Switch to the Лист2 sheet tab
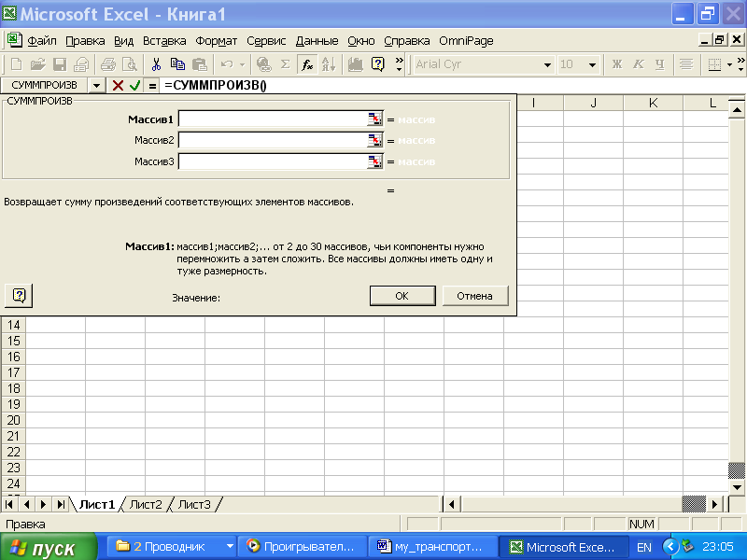Viewport: 747px width, 560px height. [146, 504]
